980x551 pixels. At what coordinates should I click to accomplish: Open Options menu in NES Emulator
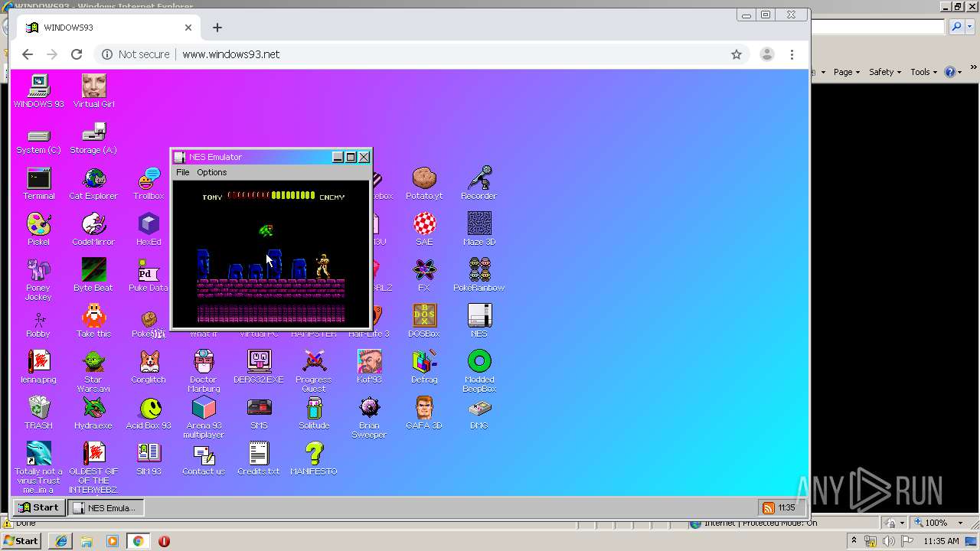pyautogui.click(x=211, y=172)
